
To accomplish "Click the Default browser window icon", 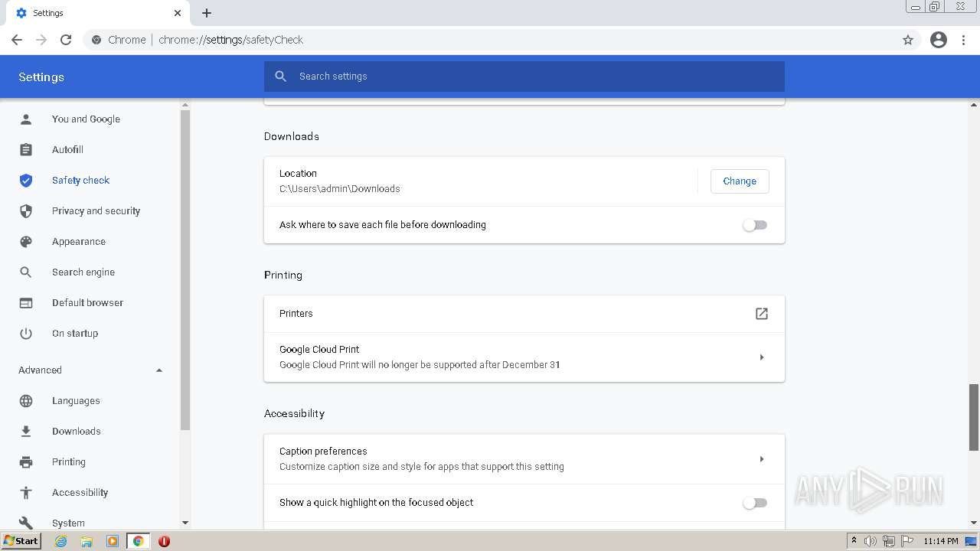I will (26, 303).
